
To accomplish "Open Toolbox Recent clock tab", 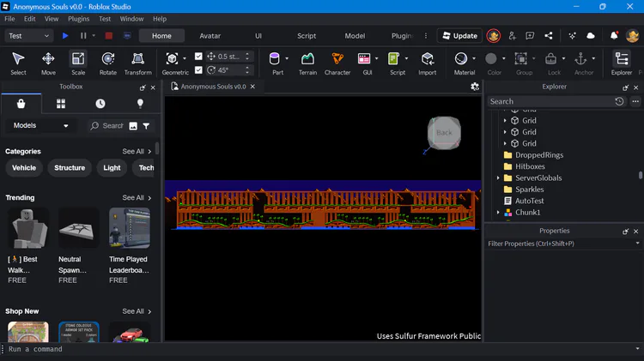I will click(100, 104).
